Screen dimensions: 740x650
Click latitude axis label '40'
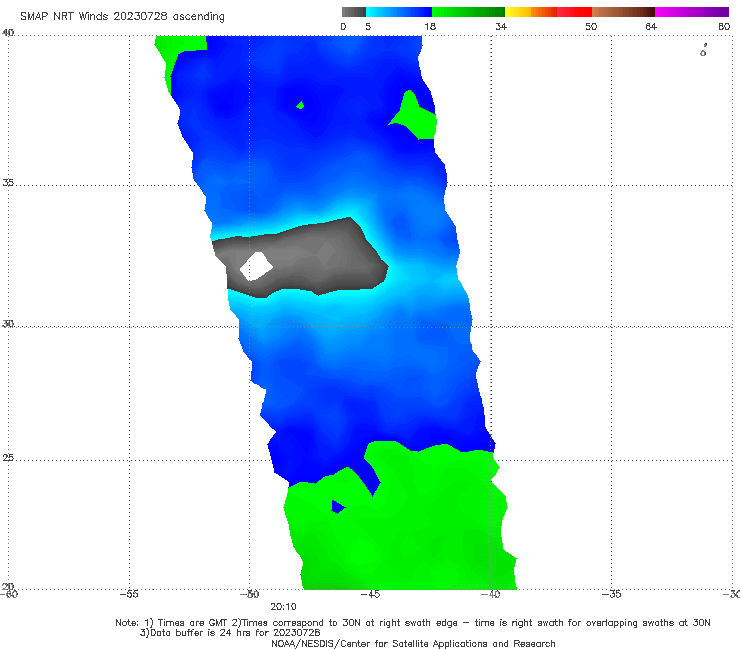click(x=8, y=33)
